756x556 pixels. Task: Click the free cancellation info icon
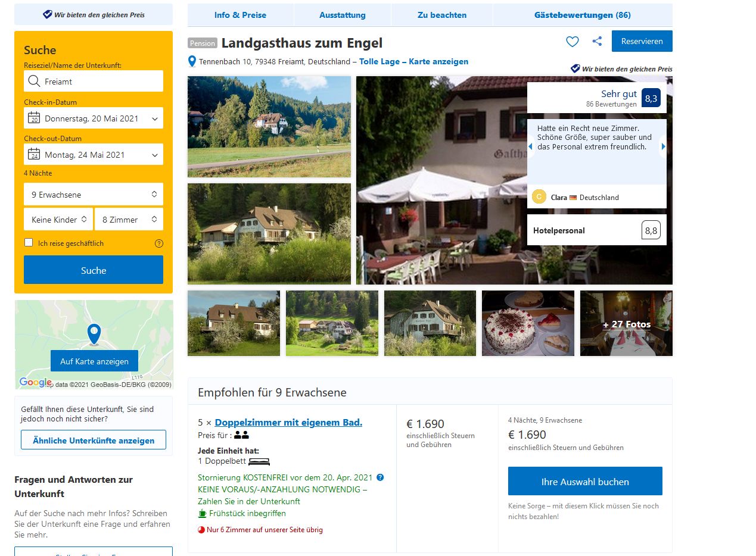click(x=380, y=477)
